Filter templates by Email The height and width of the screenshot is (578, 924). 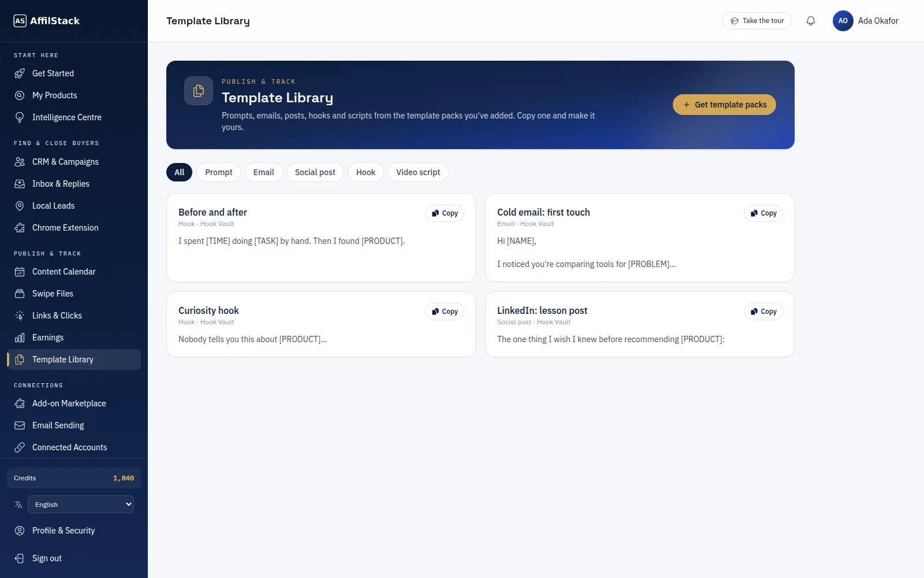point(264,172)
